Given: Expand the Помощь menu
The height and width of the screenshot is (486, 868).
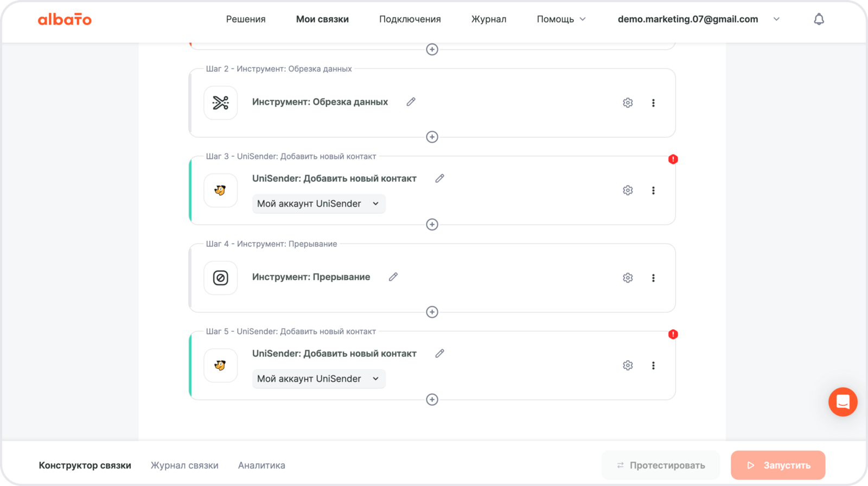Looking at the screenshot, I should (561, 20).
